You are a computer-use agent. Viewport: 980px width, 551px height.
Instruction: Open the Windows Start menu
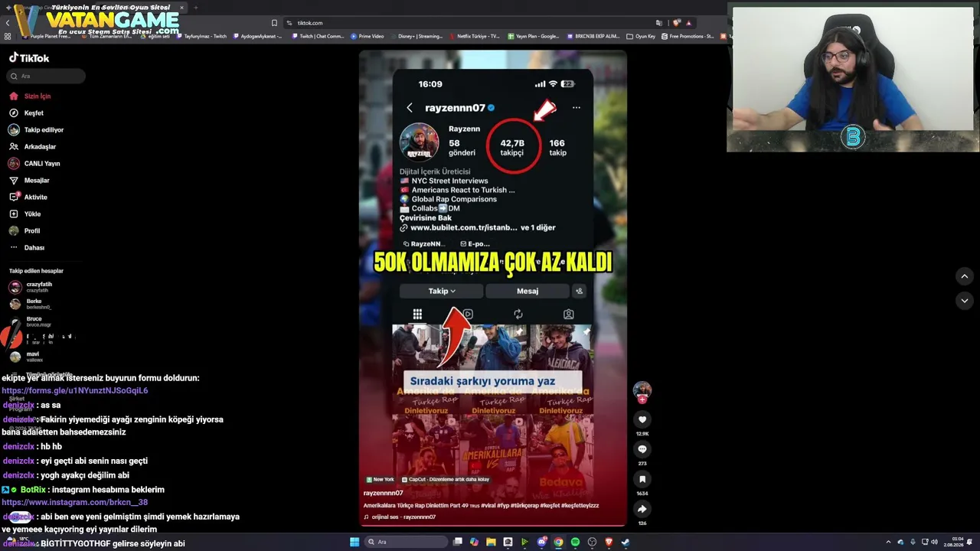click(x=354, y=542)
